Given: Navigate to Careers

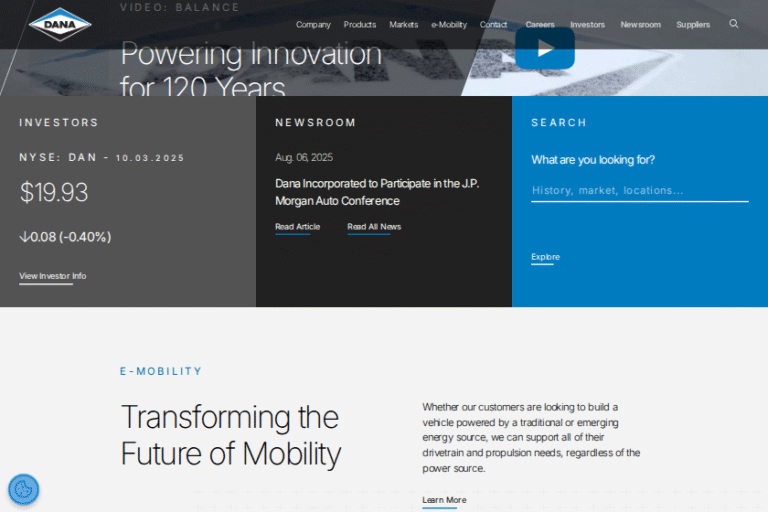Looking at the screenshot, I should pos(540,25).
